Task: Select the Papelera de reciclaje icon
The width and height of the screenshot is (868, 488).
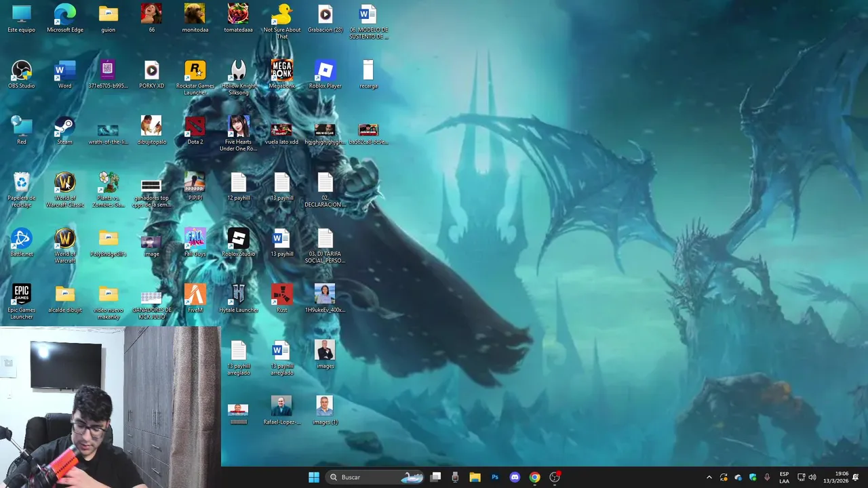Action: [21, 190]
